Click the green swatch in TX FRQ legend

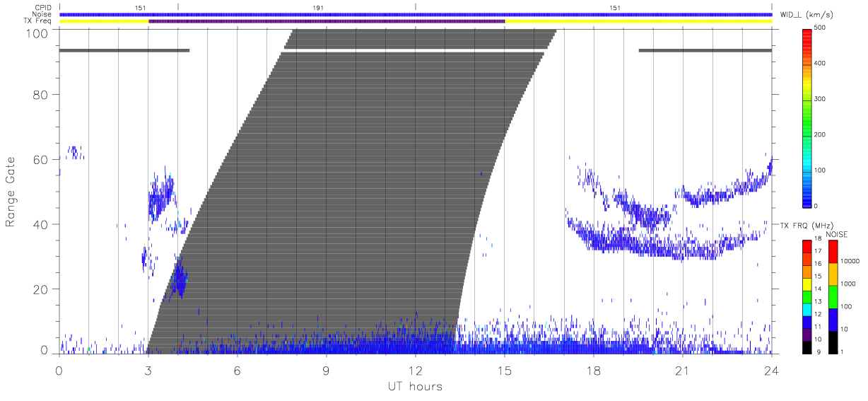point(807,296)
